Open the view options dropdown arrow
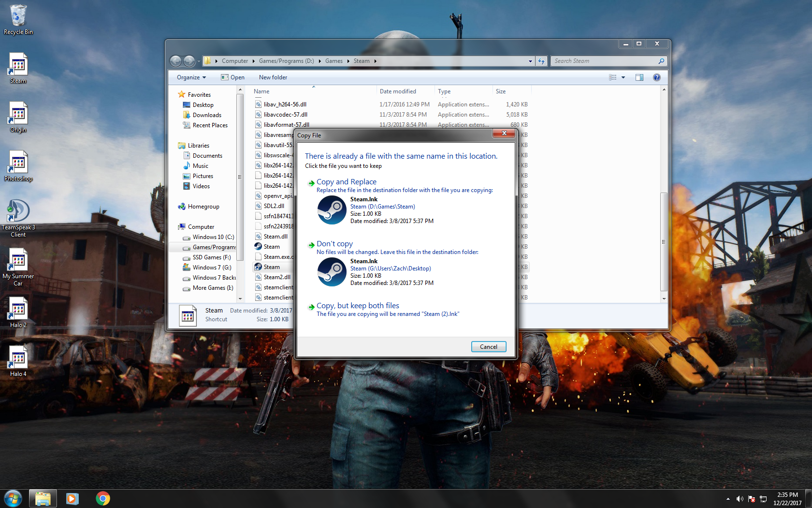Image resolution: width=812 pixels, height=508 pixels. click(x=623, y=77)
